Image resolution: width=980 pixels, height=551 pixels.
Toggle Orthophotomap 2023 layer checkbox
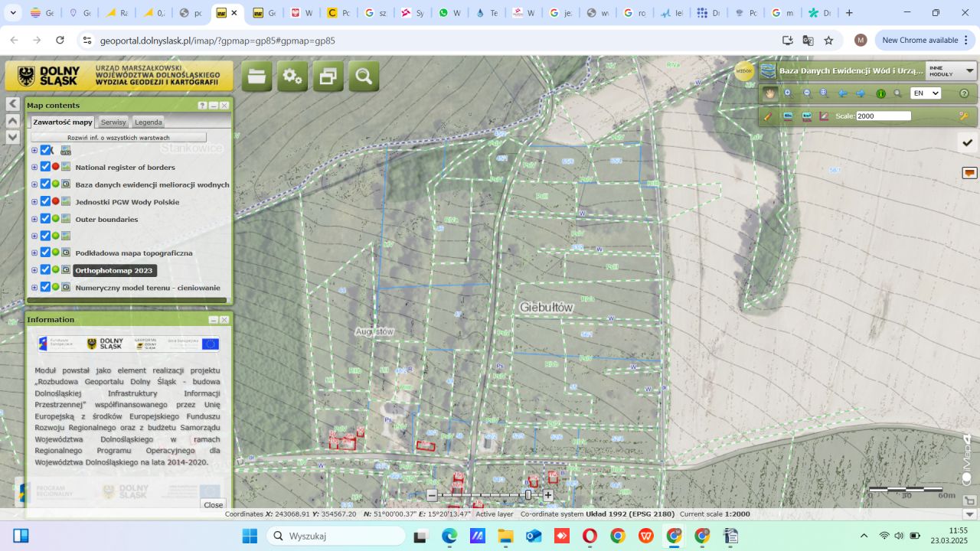45,270
